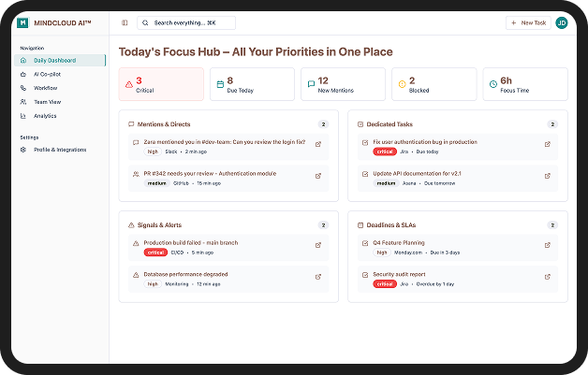Open external link for Zara's Slack mention
The height and width of the screenshot is (375, 588).
(318, 144)
